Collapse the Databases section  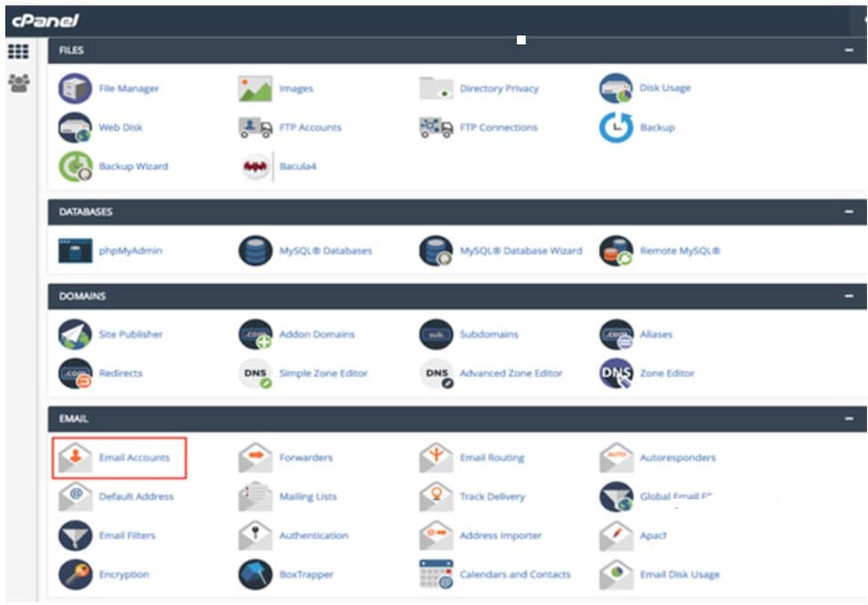coord(848,212)
